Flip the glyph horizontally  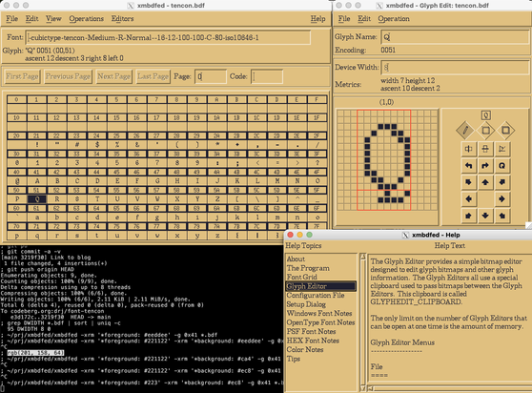click(468, 149)
